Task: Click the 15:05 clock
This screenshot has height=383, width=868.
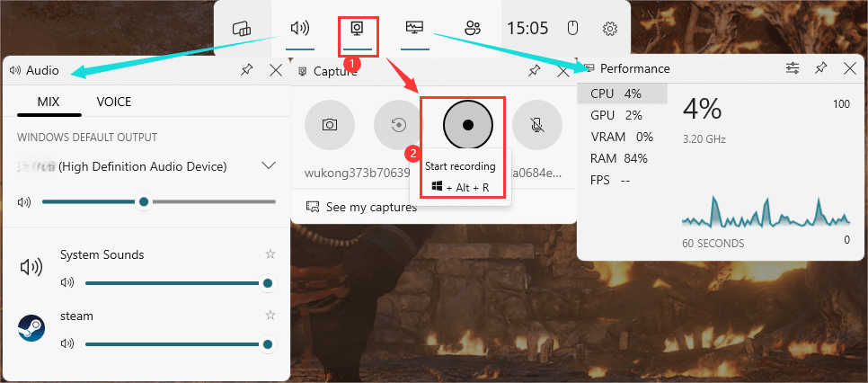Action: 527,28
